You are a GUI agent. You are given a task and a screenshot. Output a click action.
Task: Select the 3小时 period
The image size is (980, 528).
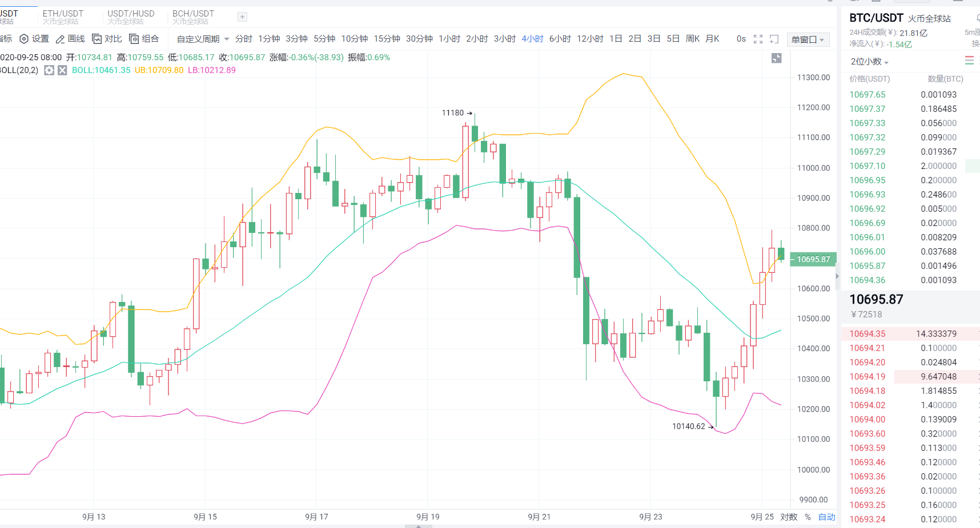click(x=505, y=39)
